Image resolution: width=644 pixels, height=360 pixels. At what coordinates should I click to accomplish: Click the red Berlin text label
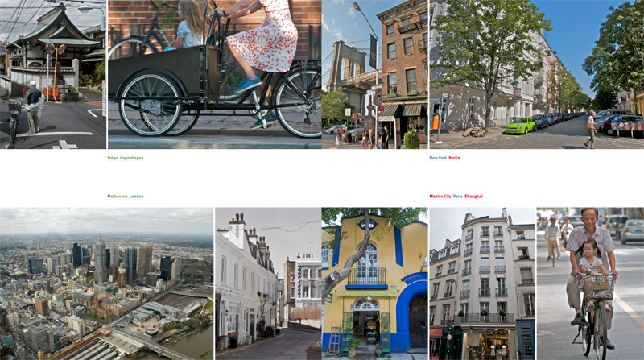(x=455, y=158)
